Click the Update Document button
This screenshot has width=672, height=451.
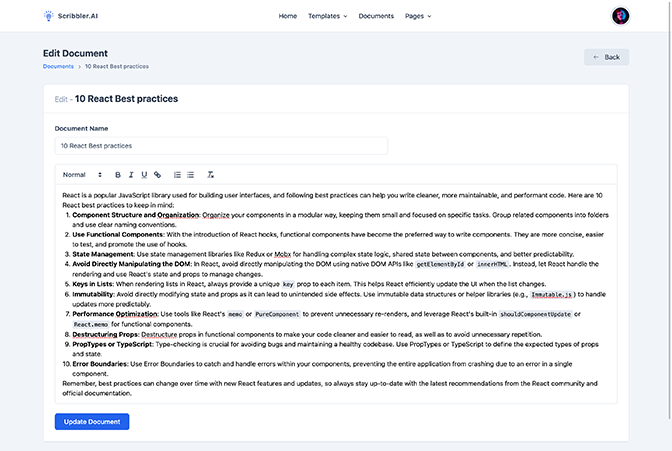(92, 422)
